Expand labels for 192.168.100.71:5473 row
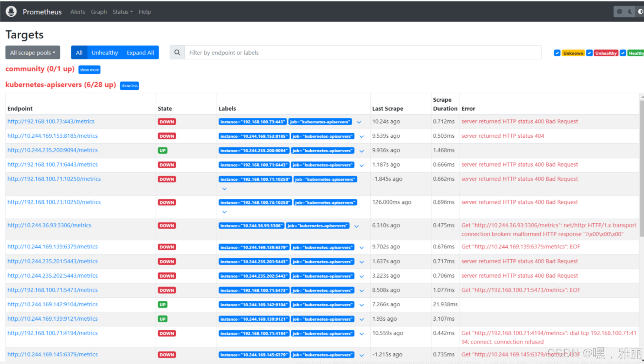644x364 pixels. click(361, 291)
